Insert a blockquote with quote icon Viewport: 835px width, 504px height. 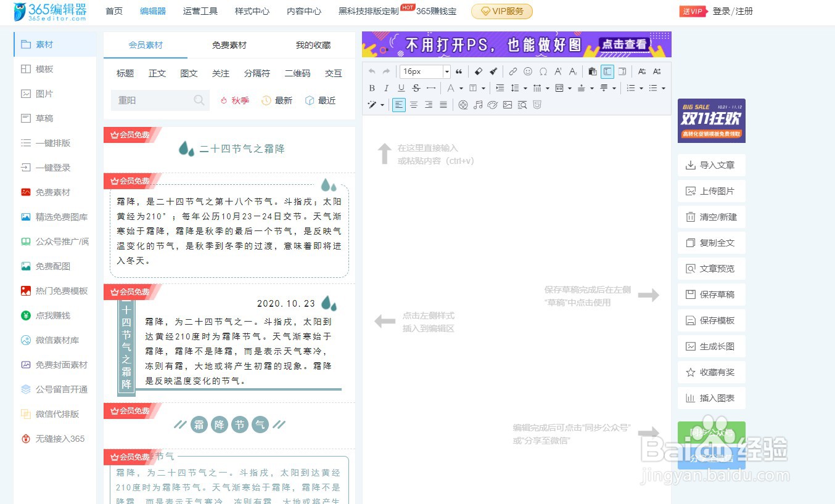click(459, 71)
